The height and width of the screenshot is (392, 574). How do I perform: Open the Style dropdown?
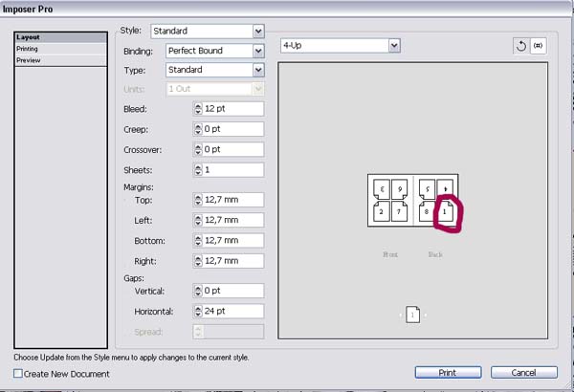coord(208,32)
